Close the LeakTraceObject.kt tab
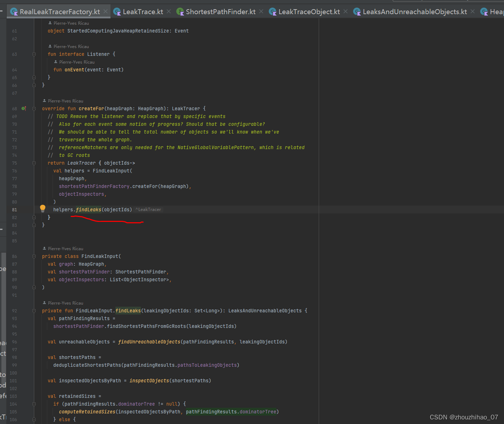 coord(346,12)
